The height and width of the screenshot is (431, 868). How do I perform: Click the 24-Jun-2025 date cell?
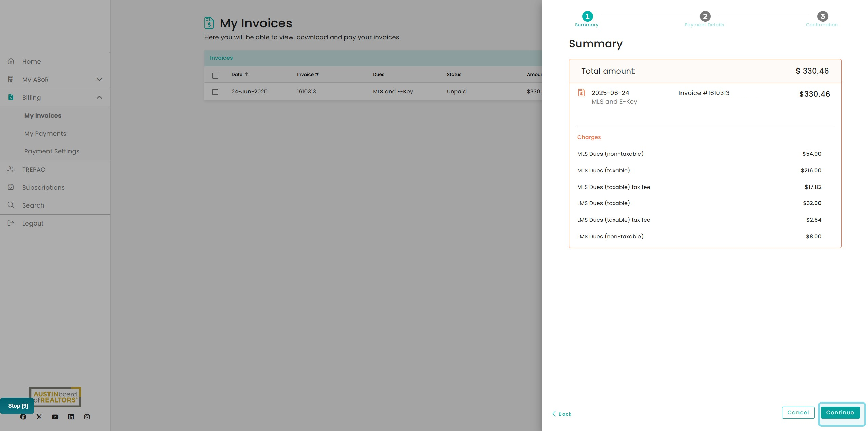coord(249,91)
